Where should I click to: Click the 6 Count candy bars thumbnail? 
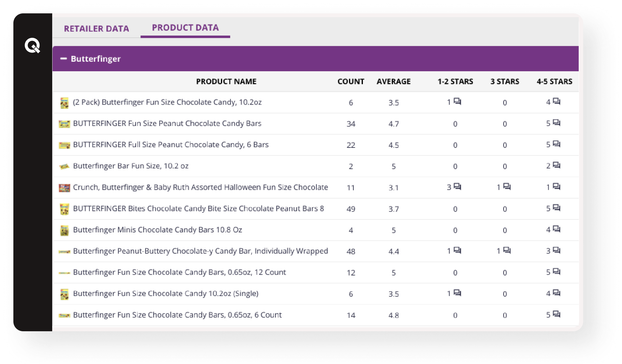pyautogui.click(x=64, y=315)
